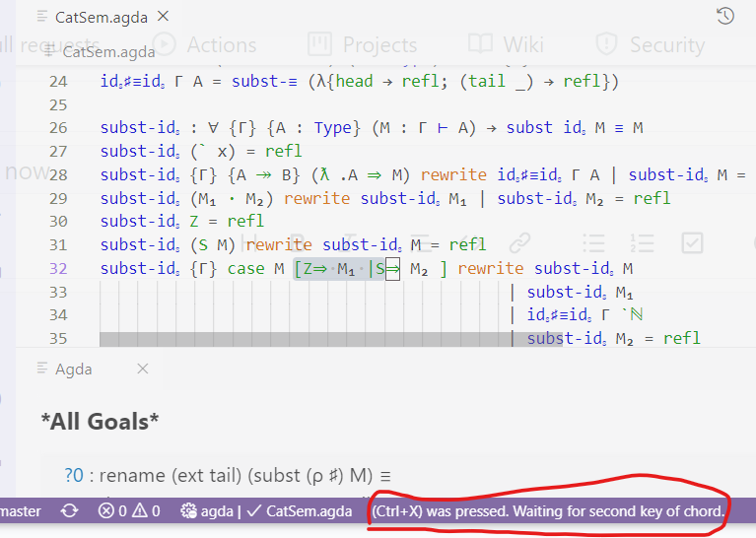Click line number 28 in the gutter
Screen dimensions: 756x538
pyautogui.click(x=58, y=174)
